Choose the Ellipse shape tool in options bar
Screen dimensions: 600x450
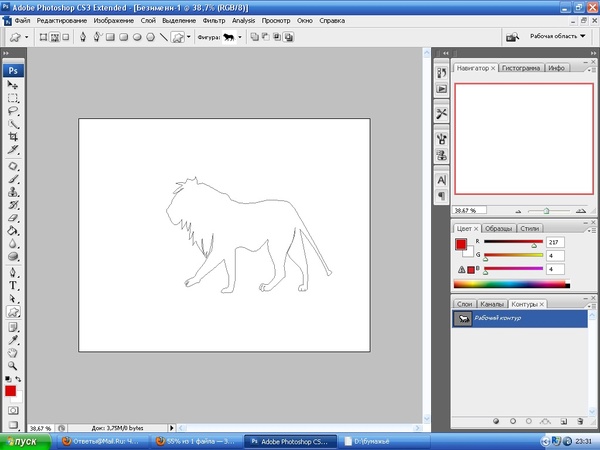coord(137,37)
